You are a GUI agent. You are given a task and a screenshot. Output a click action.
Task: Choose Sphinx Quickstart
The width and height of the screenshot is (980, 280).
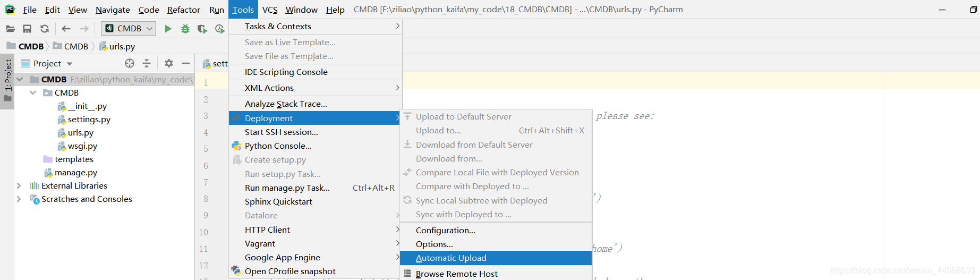pos(316,201)
